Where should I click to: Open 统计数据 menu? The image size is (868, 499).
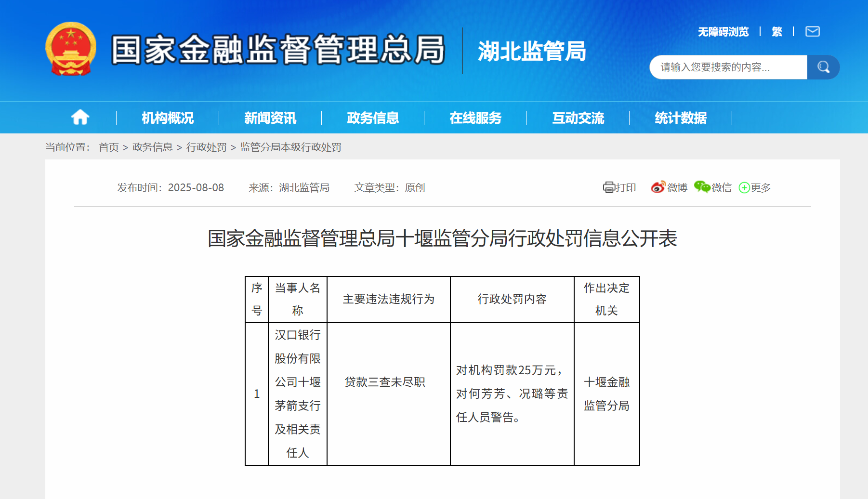(681, 118)
